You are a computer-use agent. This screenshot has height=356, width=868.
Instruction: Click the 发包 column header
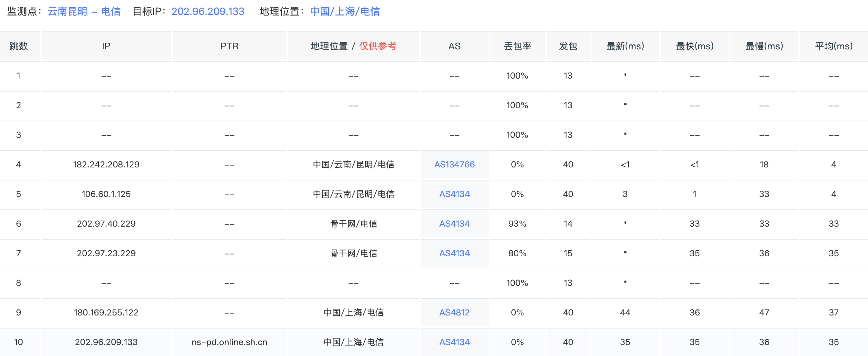[568, 46]
